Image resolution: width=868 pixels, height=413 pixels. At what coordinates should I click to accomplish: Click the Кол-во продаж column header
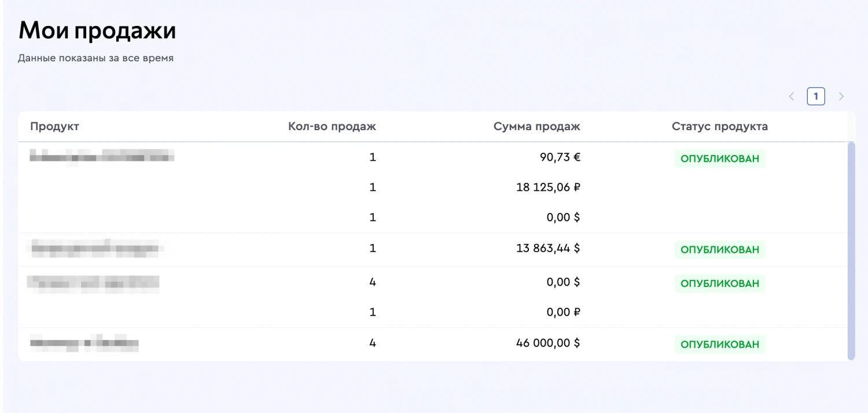[332, 127]
